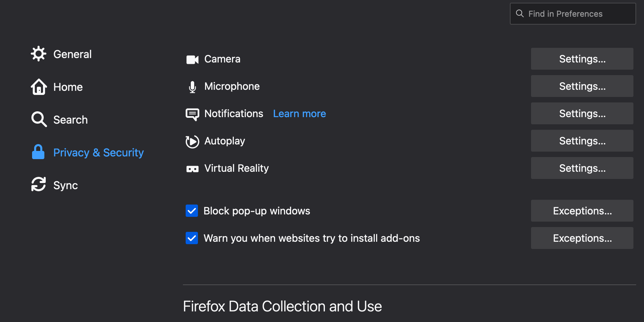Viewport: 644px width, 322px height.
Task: Click the Virtual Reality headset icon
Action: 192,168
